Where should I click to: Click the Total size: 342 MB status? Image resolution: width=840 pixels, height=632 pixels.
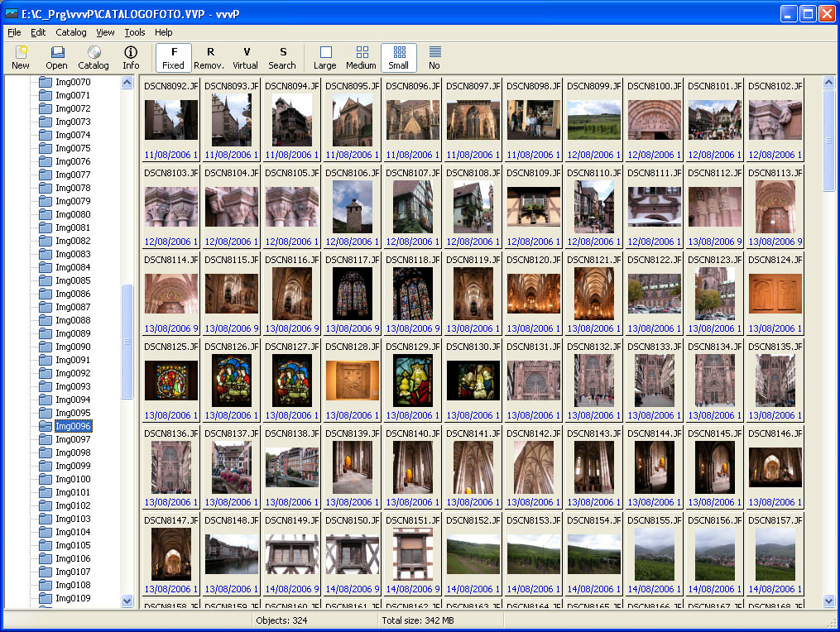click(x=418, y=620)
